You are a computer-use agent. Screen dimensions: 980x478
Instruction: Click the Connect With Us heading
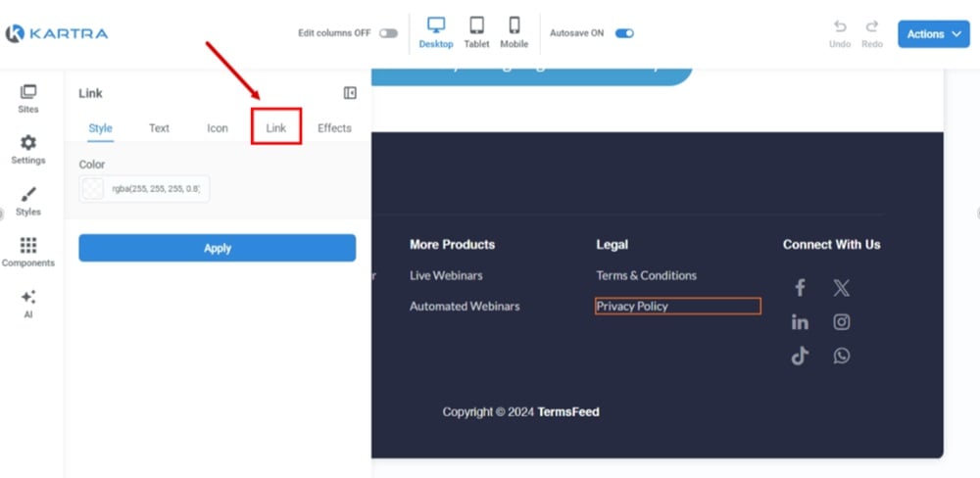click(x=831, y=244)
